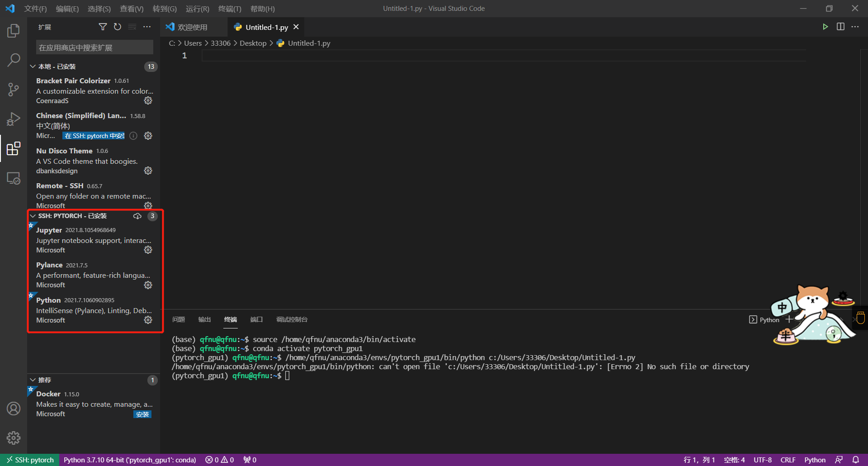
Task: Open the Edit menu
Action: (67, 9)
